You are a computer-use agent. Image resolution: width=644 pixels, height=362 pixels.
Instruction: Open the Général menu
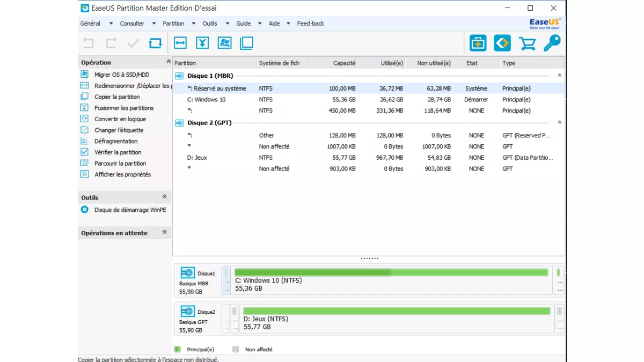click(89, 23)
